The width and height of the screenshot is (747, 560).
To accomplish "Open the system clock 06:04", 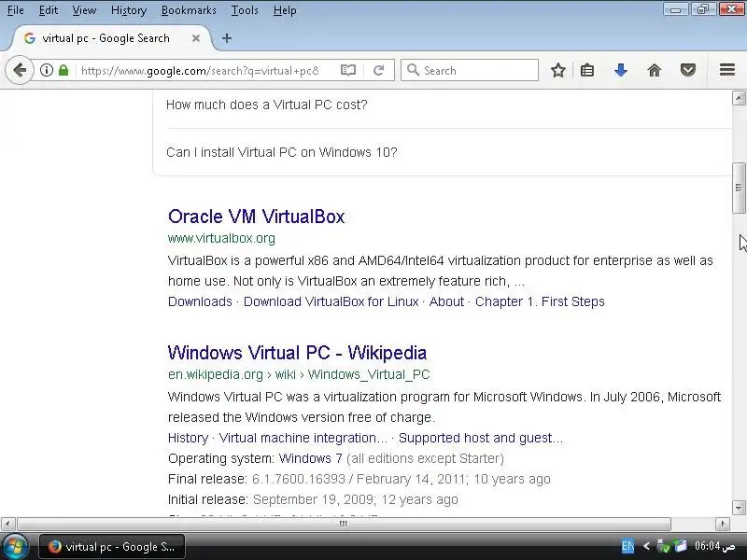I will tap(714, 546).
